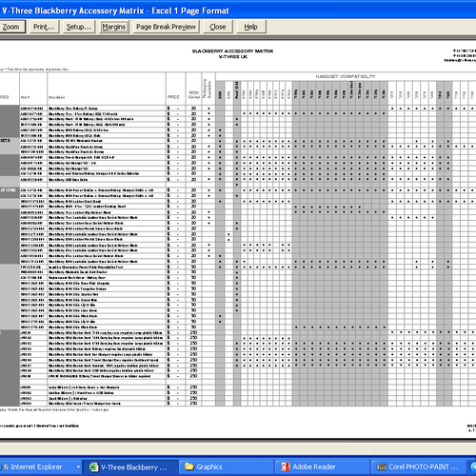Close the print preview
This screenshot has height=476, width=476.
coord(218,27)
